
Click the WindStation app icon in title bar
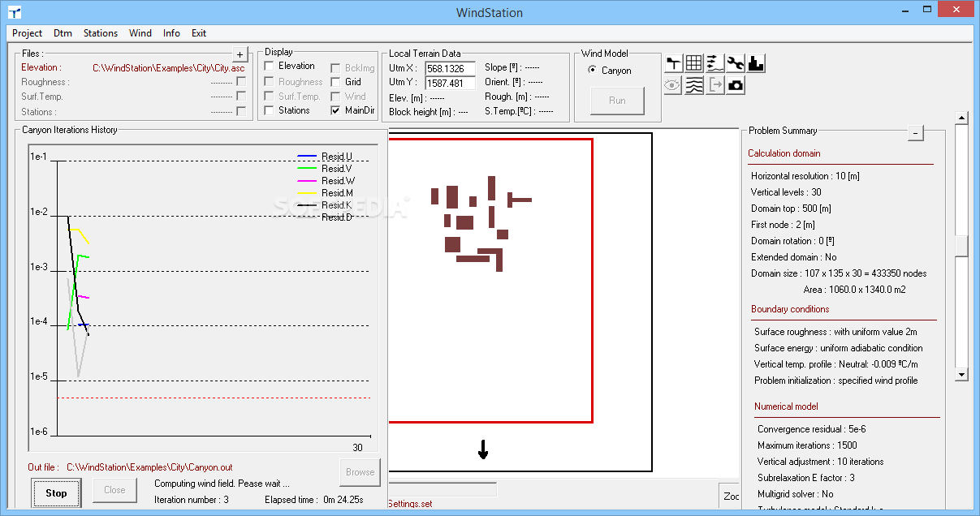pyautogui.click(x=15, y=12)
